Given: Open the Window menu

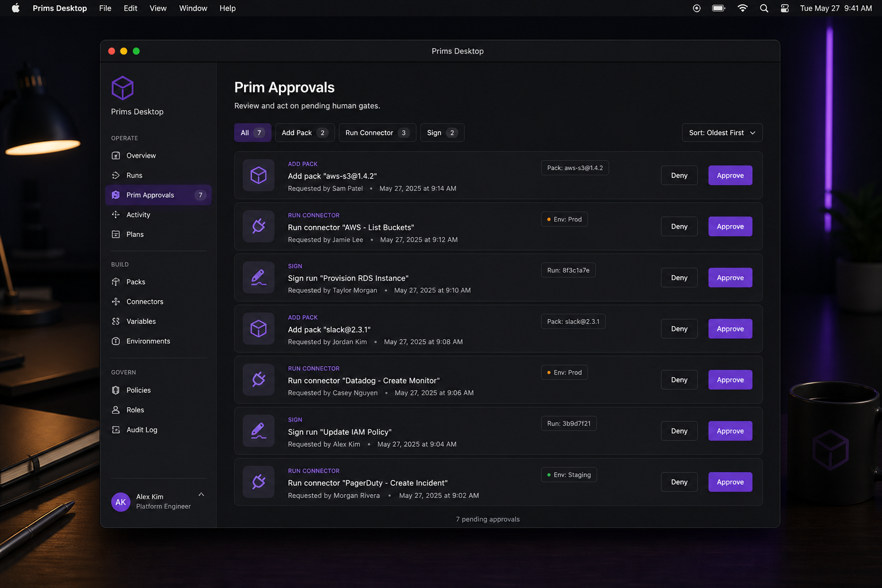Looking at the screenshot, I should 193,8.
